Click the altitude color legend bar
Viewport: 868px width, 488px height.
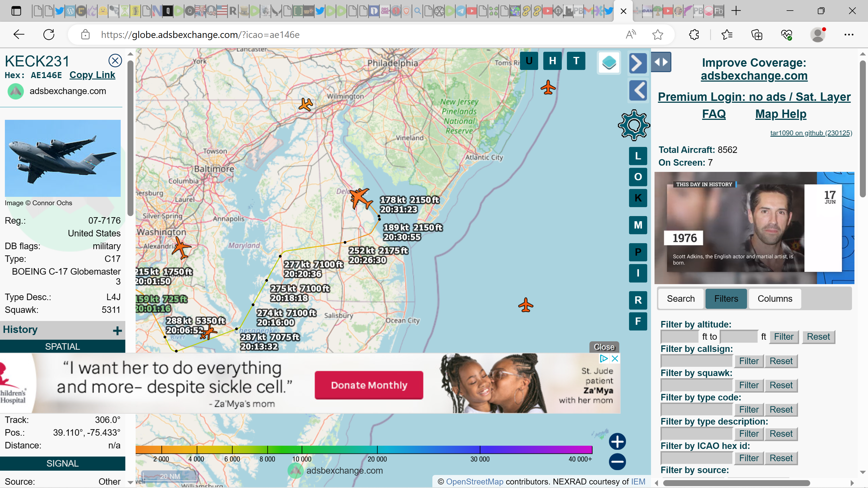click(364, 450)
